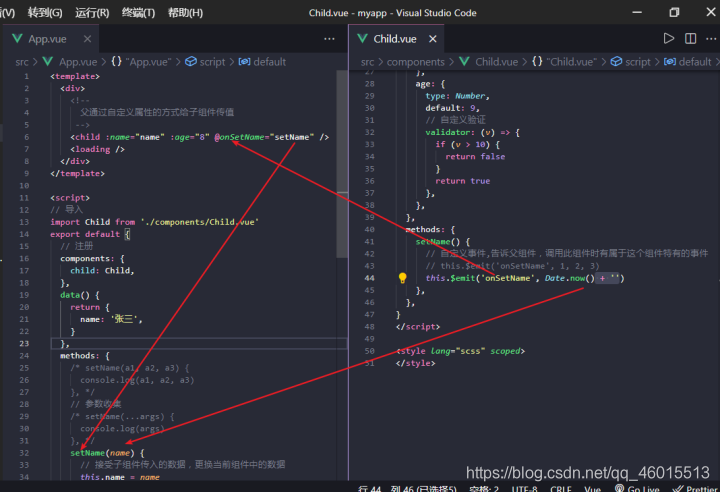
Task: Click 'export default {' in App.vue
Action: tap(90, 234)
